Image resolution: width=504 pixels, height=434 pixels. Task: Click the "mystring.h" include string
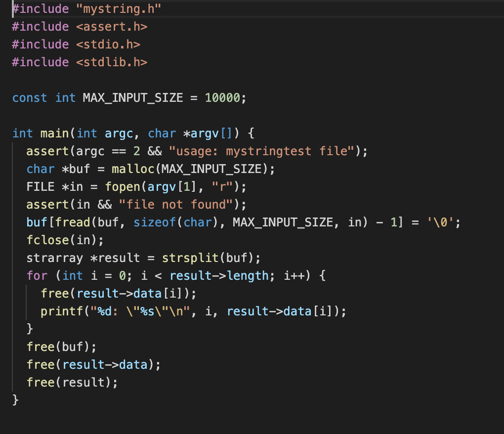pos(119,8)
